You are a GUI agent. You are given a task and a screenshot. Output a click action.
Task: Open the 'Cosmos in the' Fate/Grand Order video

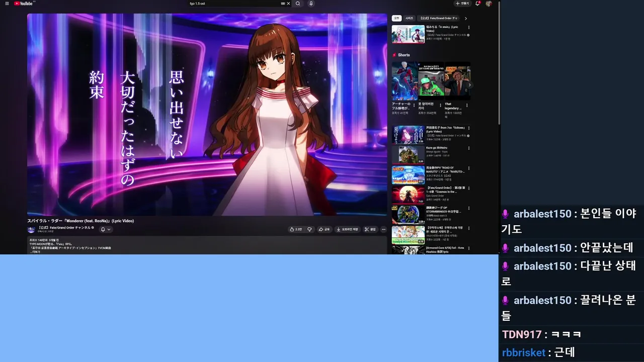point(408,195)
